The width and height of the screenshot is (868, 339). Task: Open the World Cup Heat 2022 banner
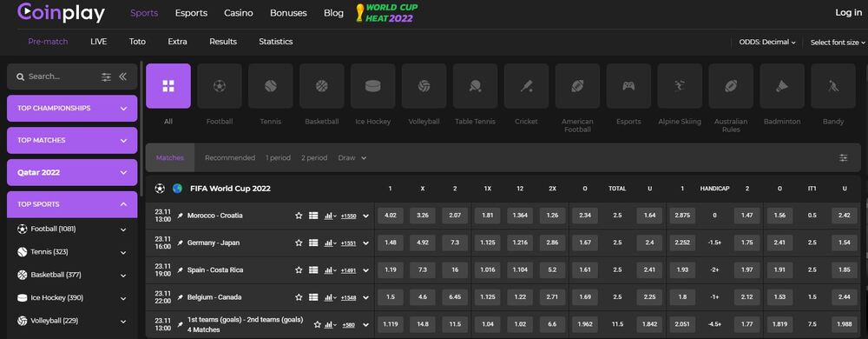386,13
